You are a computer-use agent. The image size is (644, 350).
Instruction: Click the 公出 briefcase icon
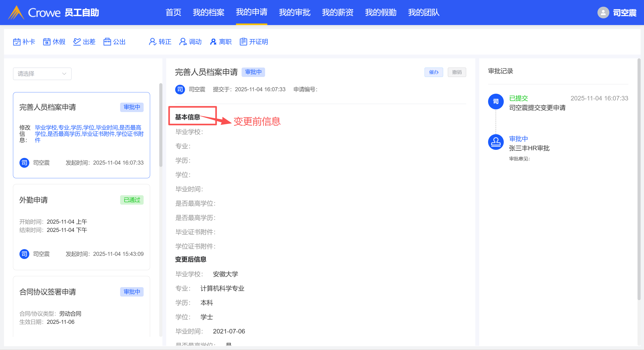[107, 42]
